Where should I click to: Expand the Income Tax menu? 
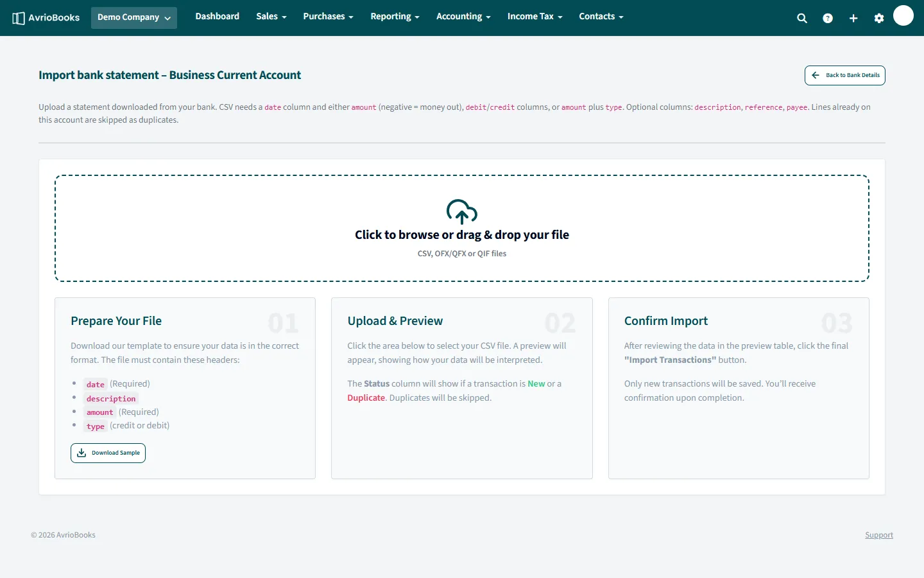click(535, 17)
